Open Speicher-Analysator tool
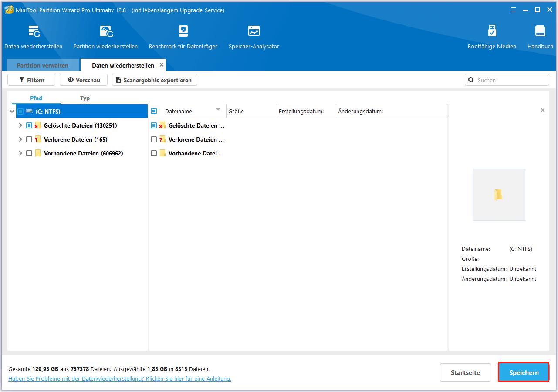This screenshot has width=558, height=392. pos(254,37)
